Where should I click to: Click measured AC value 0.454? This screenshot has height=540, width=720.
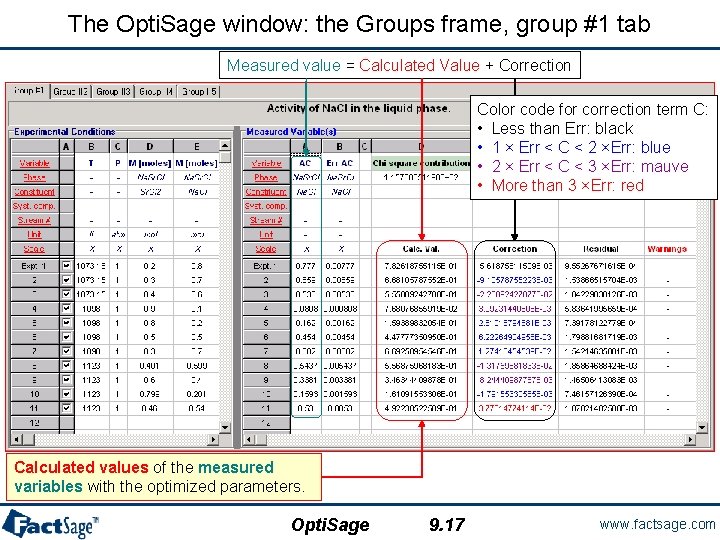306,337
